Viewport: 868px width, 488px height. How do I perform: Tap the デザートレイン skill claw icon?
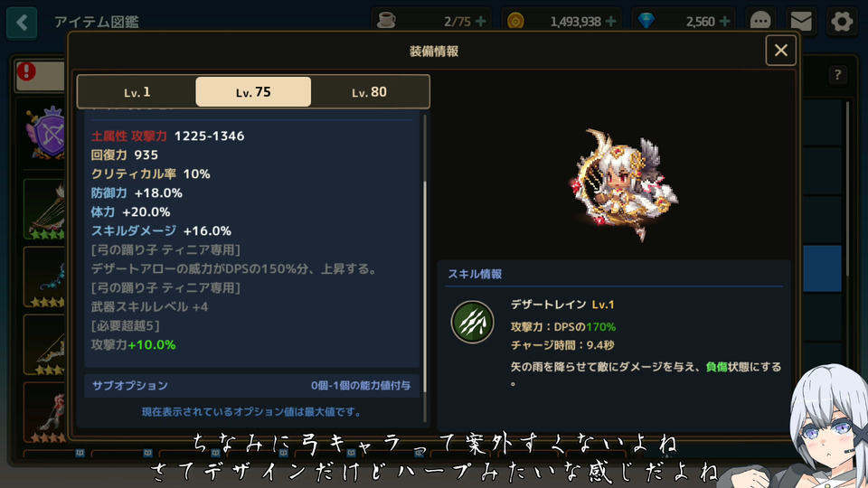(472, 322)
